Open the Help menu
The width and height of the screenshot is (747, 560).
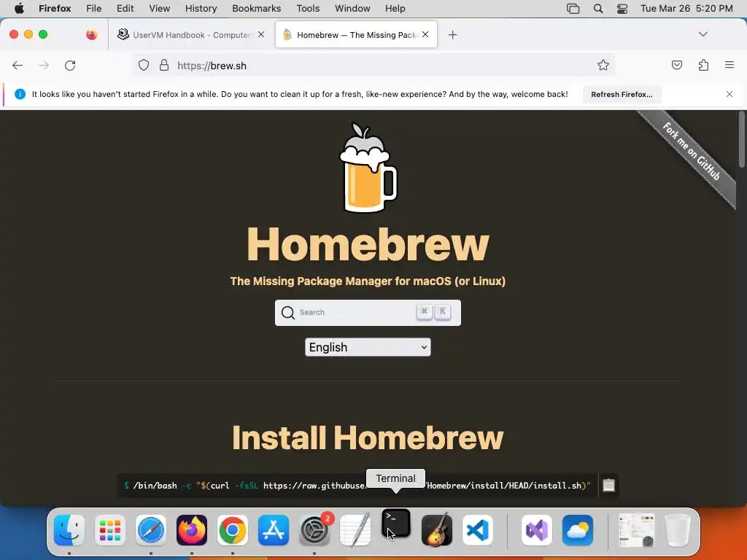(x=395, y=9)
